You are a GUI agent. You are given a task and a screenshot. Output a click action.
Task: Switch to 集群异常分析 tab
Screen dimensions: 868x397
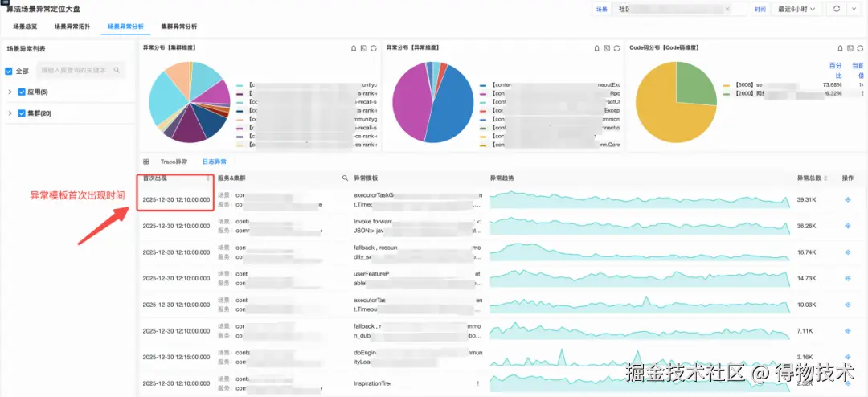178,26
